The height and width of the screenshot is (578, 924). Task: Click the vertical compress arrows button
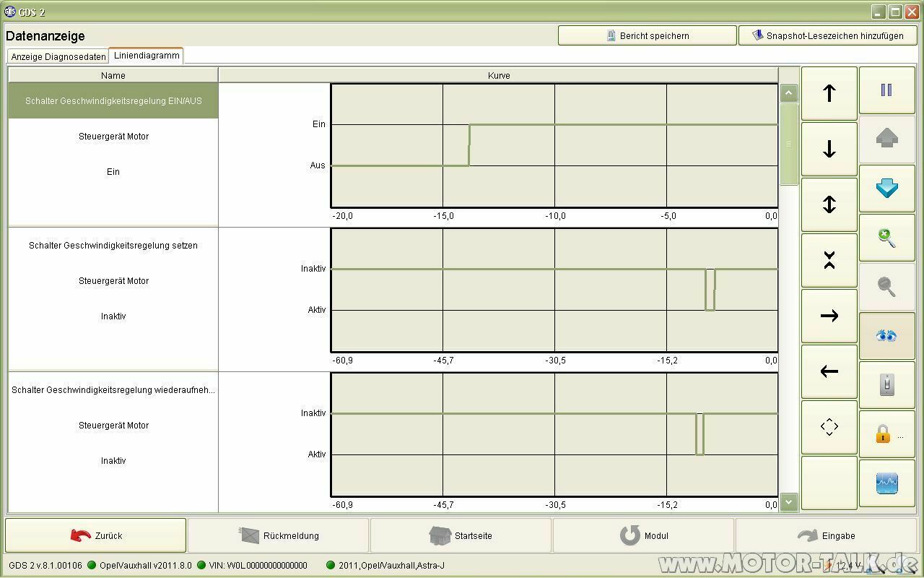point(829,260)
